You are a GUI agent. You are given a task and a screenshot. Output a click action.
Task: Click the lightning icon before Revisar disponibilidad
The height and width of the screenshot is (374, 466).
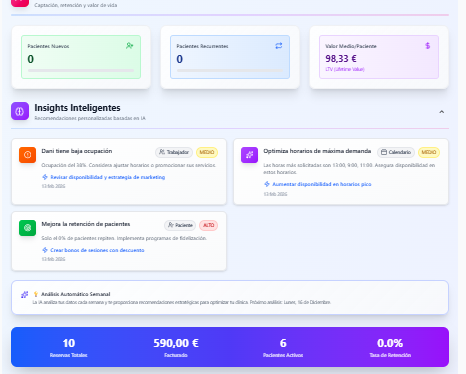coord(45,177)
